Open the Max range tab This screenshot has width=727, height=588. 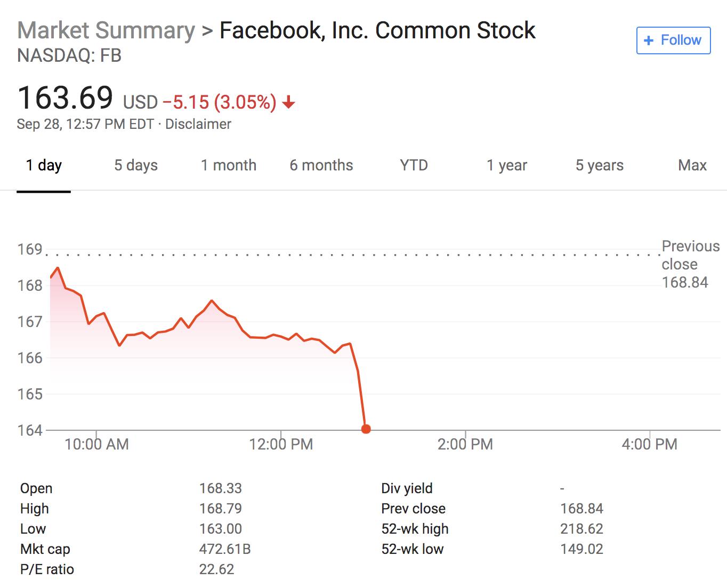pyautogui.click(x=692, y=165)
